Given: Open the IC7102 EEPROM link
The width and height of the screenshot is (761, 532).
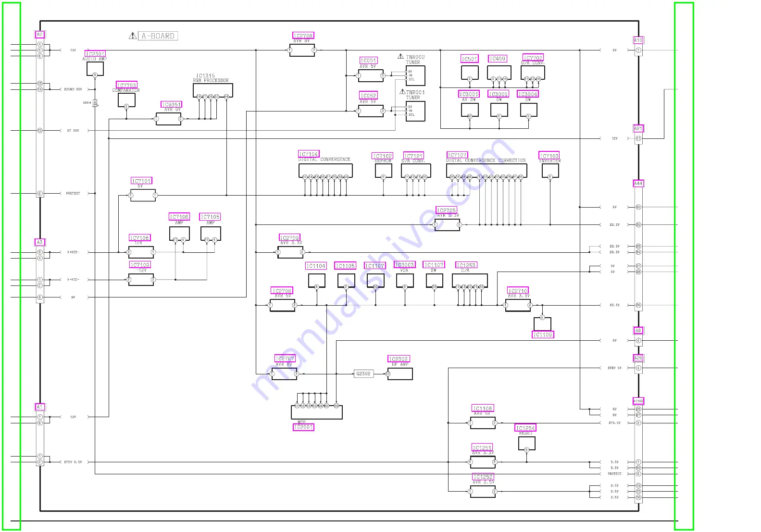Looking at the screenshot, I should (x=383, y=156).
